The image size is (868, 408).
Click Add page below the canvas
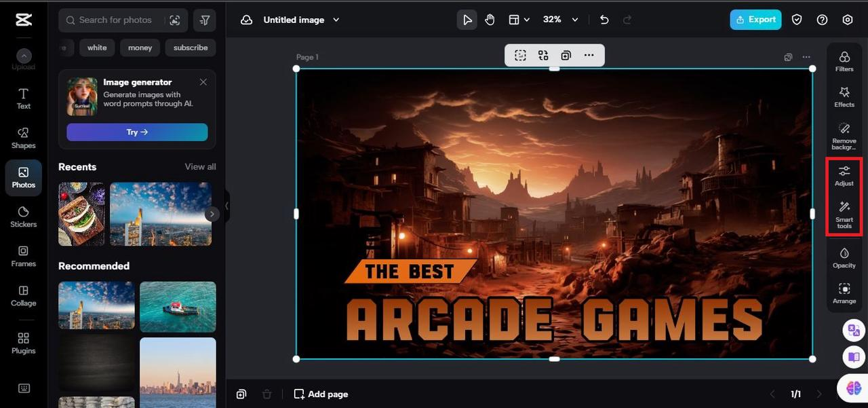(x=320, y=394)
